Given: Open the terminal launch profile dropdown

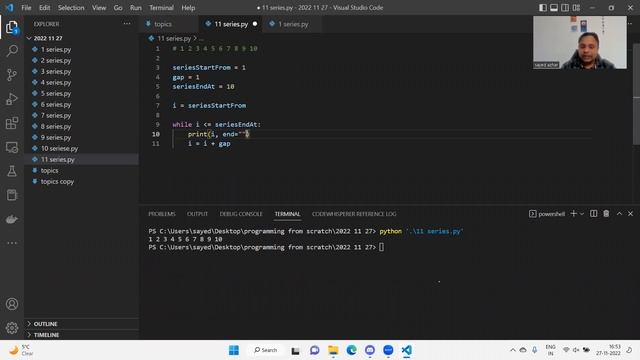Looking at the screenshot, I should (x=582, y=213).
